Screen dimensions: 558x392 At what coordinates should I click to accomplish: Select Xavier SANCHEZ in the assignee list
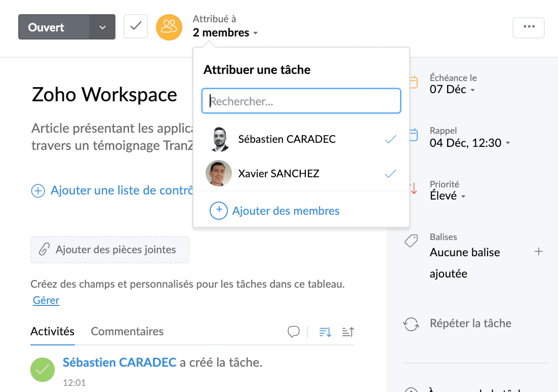(x=301, y=174)
